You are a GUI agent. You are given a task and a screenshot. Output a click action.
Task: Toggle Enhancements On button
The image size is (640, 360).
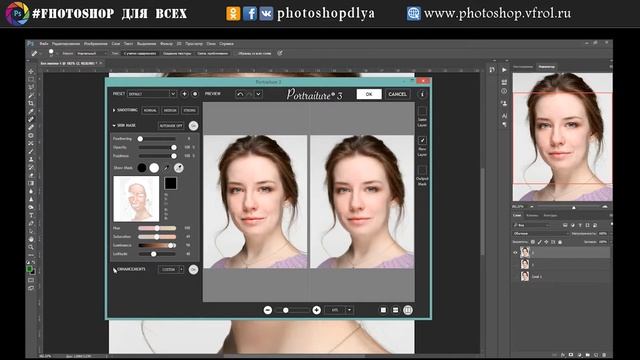[x=193, y=269]
